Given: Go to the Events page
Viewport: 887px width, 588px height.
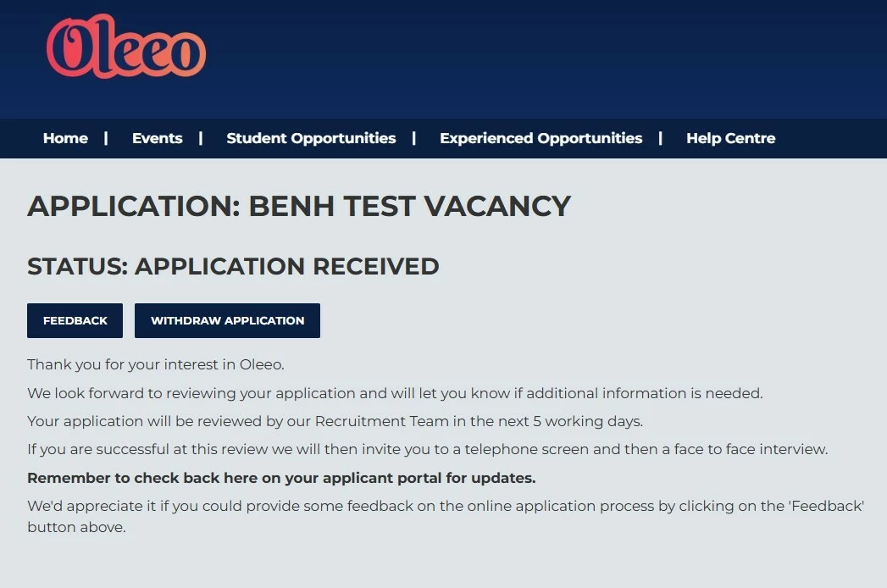Looking at the screenshot, I should click(x=157, y=138).
